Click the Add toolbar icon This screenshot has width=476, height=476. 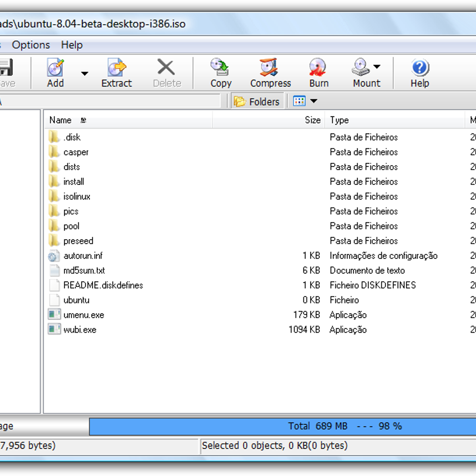coord(56,68)
